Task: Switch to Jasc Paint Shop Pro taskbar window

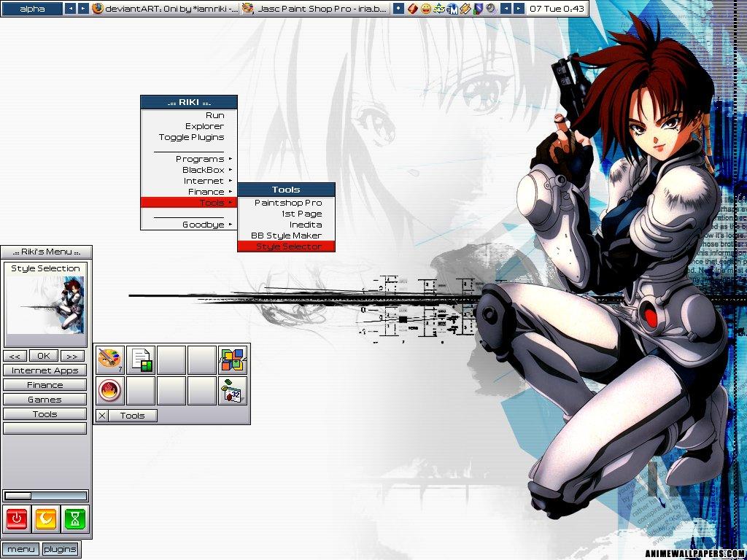Action: pos(315,9)
